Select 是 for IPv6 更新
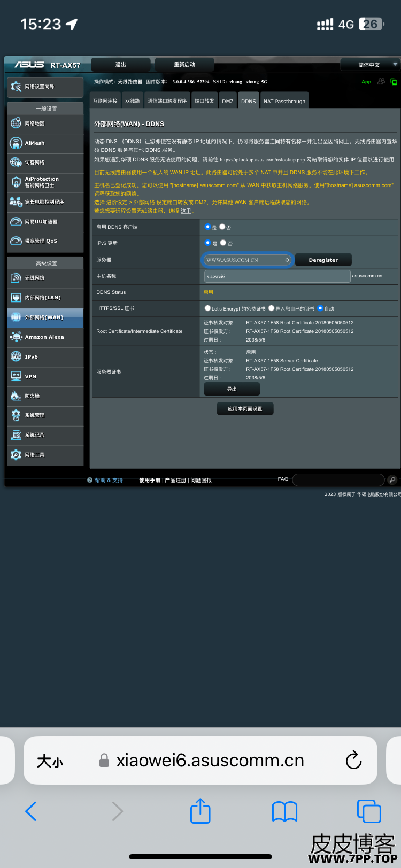The image size is (401, 868). tap(208, 243)
